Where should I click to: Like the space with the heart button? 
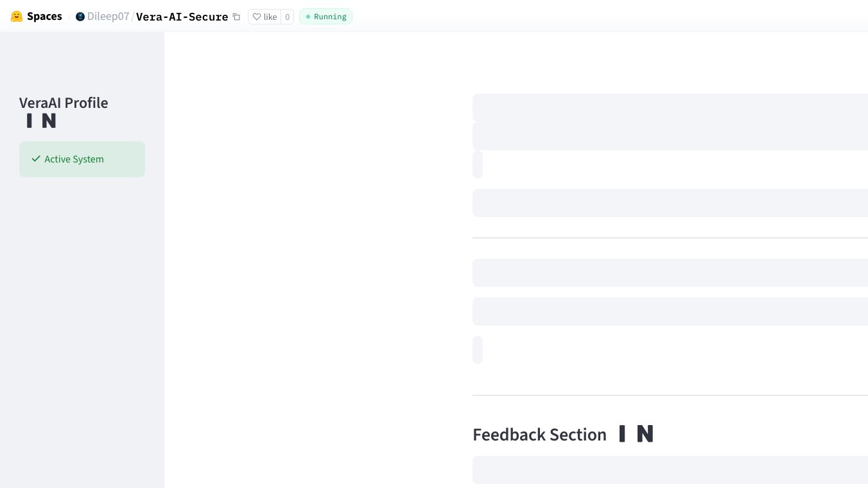(x=265, y=17)
